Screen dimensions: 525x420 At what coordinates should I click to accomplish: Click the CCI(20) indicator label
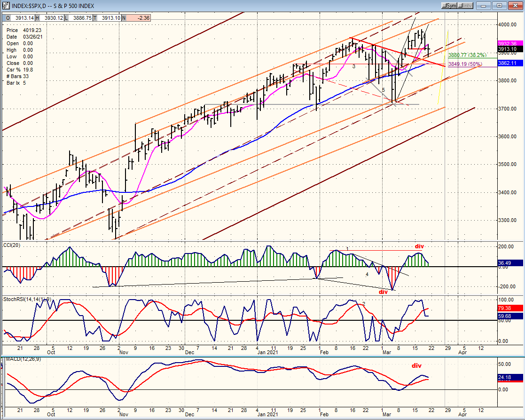pos(12,246)
